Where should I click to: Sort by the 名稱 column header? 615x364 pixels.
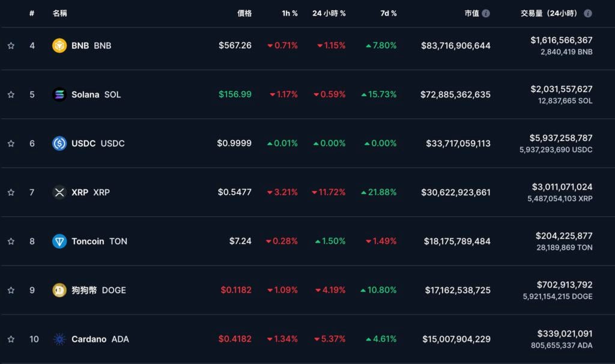click(59, 13)
